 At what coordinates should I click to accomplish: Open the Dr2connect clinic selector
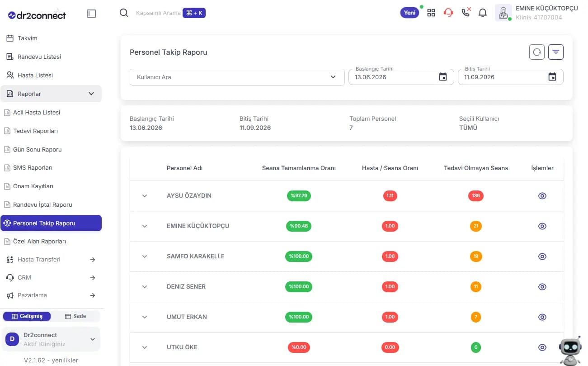(51, 339)
